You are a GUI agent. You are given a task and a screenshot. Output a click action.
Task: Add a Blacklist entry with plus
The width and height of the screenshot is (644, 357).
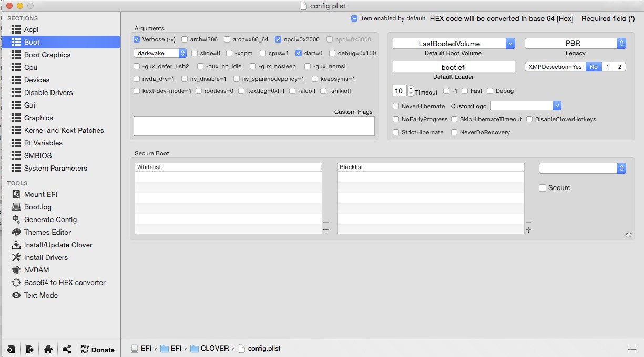click(x=528, y=229)
